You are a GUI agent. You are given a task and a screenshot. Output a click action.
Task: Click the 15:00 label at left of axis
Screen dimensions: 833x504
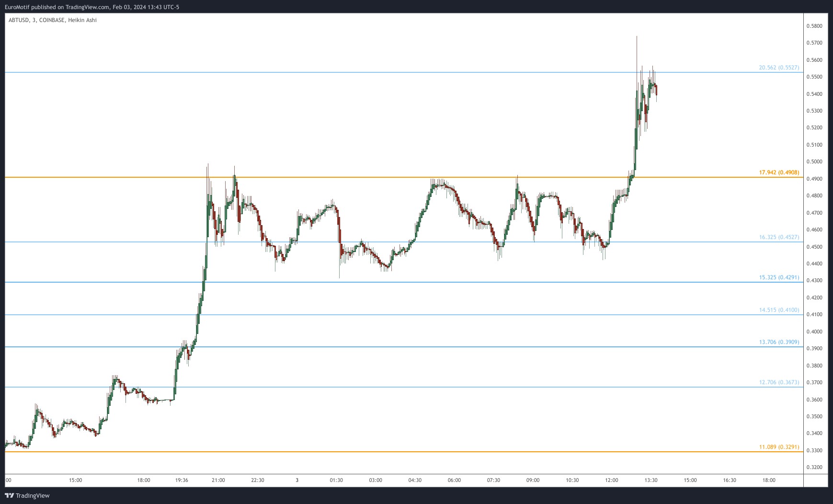tap(76, 480)
